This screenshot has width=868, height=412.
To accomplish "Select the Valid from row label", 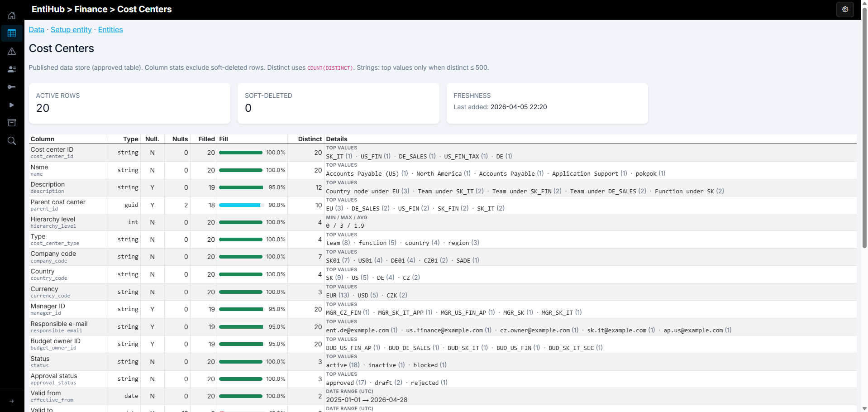I will 46,393.
